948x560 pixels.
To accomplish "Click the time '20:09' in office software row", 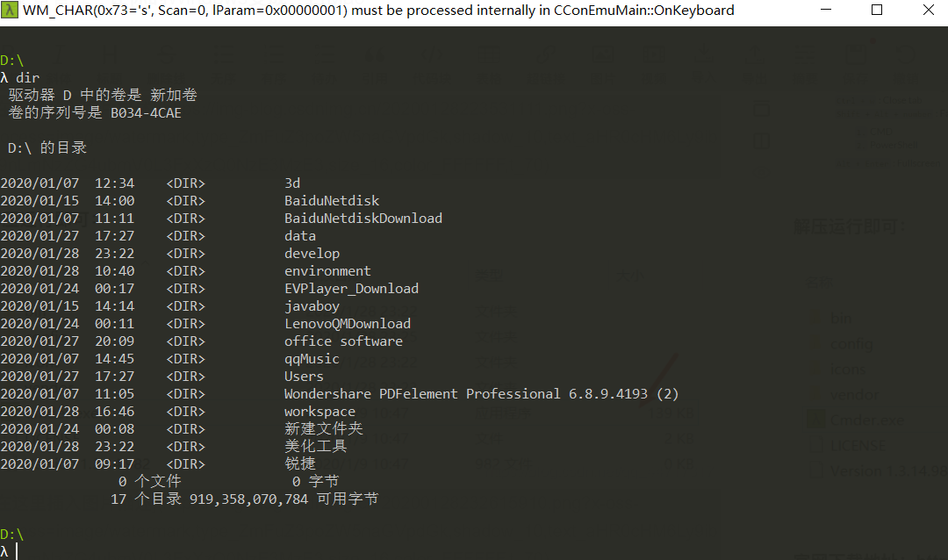I will tap(114, 341).
